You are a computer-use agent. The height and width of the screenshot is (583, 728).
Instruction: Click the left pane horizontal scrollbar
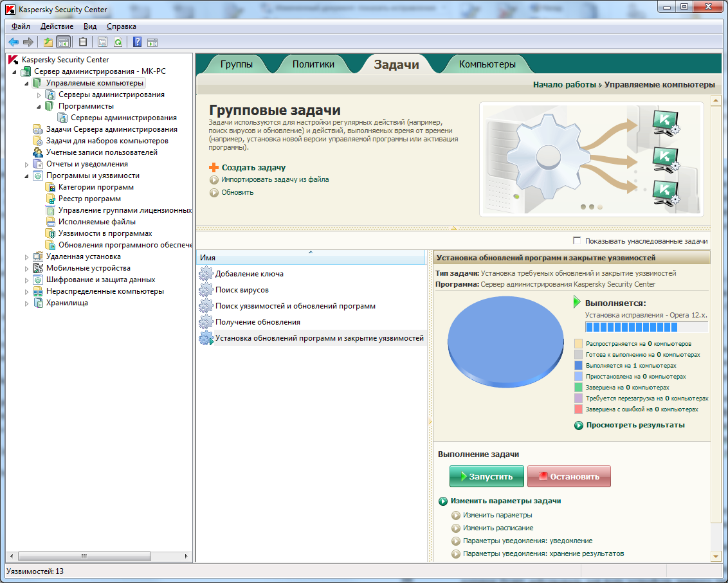[84, 556]
